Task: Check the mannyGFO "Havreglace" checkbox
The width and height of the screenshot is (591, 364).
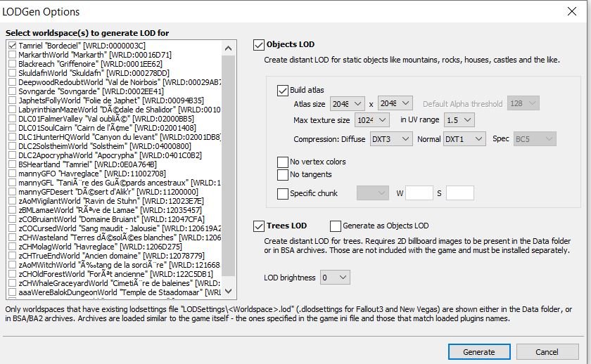Action: (x=12, y=174)
